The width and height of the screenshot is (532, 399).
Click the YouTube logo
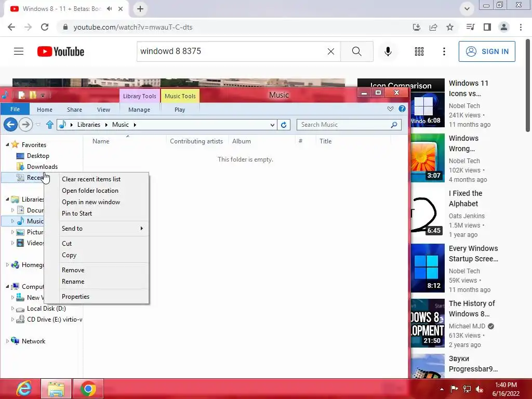click(61, 51)
